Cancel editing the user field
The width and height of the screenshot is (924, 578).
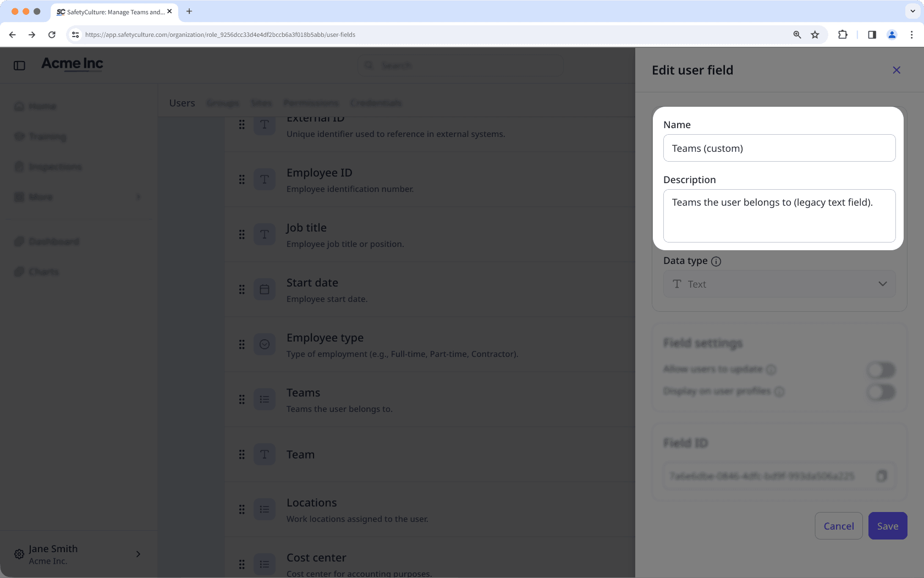pyautogui.click(x=838, y=526)
